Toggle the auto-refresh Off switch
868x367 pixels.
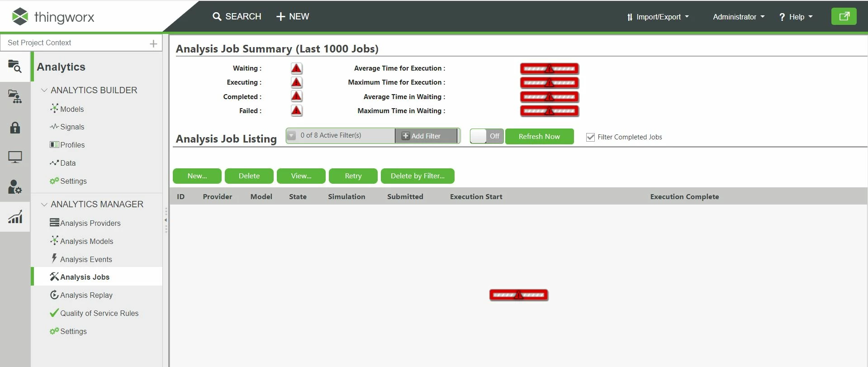[x=487, y=136]
